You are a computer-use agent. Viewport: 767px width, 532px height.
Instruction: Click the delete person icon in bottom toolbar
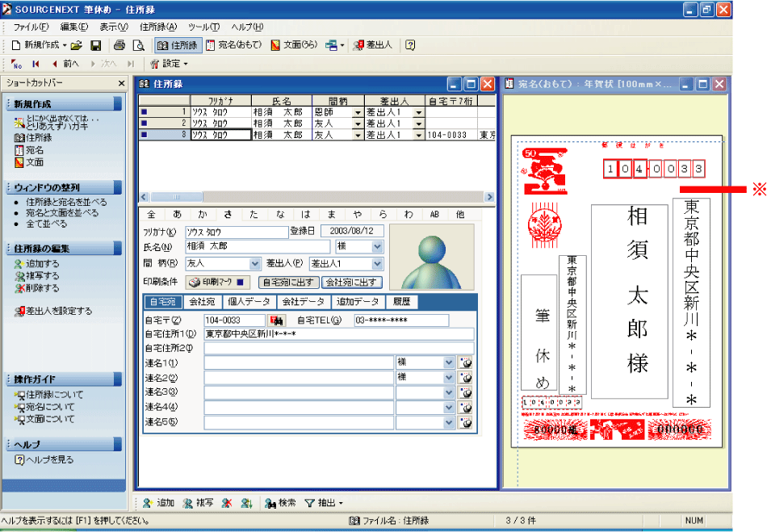[x=227, y=503]
